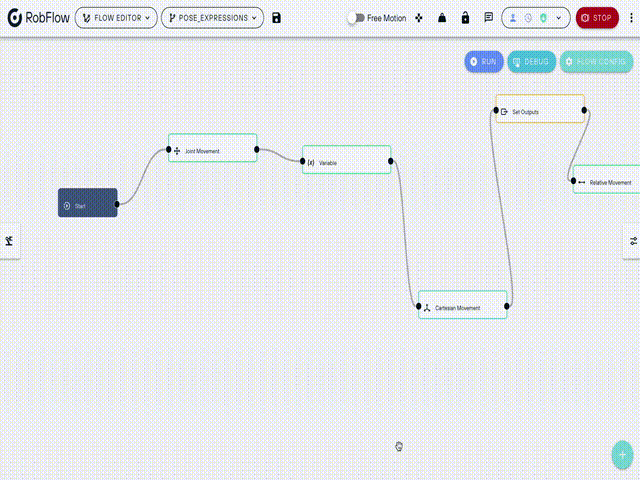Toggle the Free Motion switch
Image resolution: width=640 pixels, height=480 pixels.
point(356,18)
